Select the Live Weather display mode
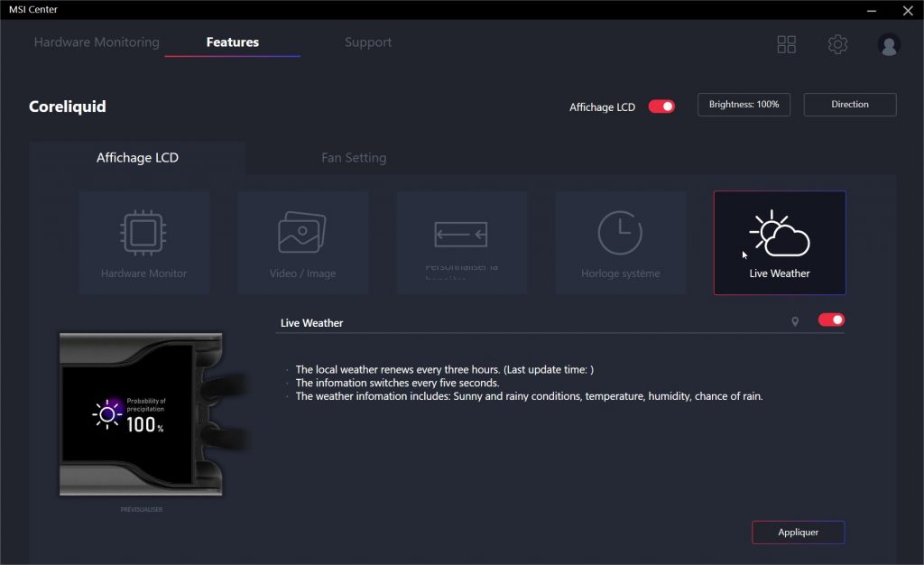This screenshot has height=565, width=924. coord(780,242)
